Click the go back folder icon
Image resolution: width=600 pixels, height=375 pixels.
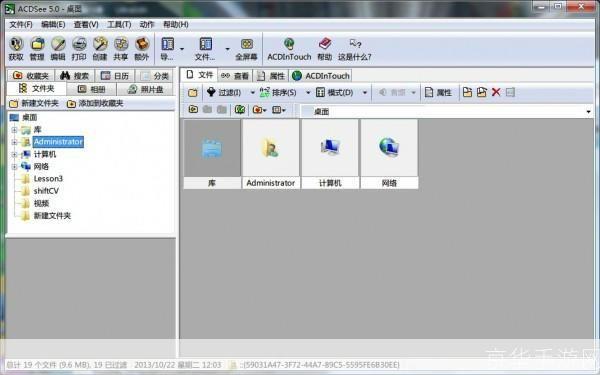pos(193,110)
